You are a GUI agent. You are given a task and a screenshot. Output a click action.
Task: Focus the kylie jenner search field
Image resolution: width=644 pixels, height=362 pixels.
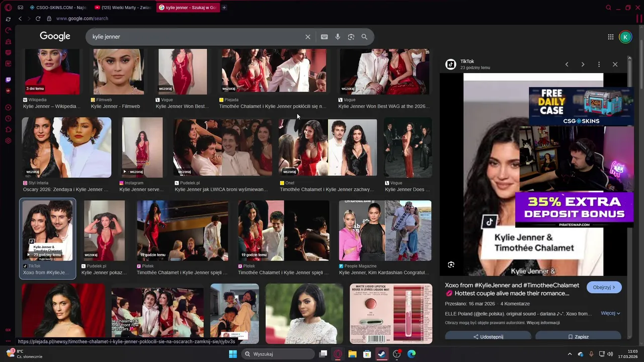[x=196, y=37]
